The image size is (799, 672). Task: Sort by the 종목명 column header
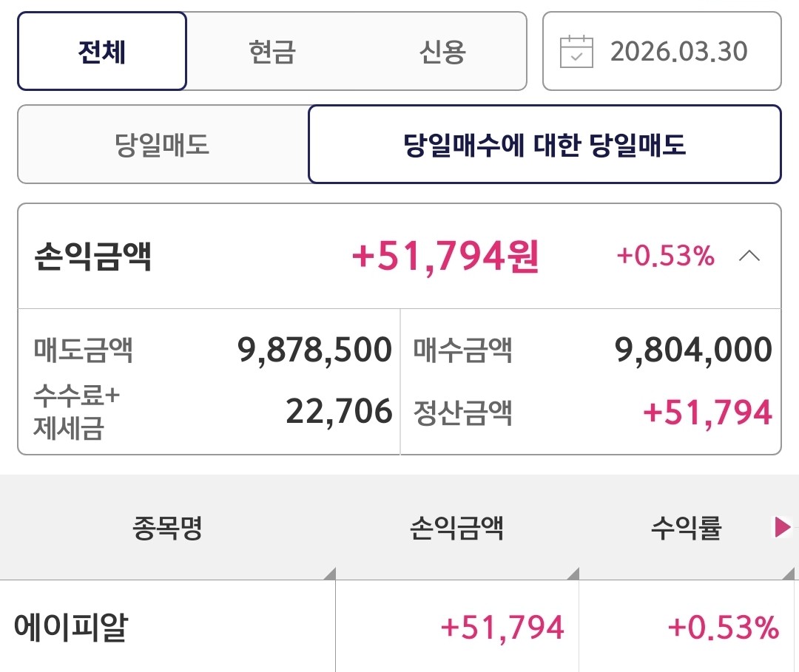coord(168,528)
